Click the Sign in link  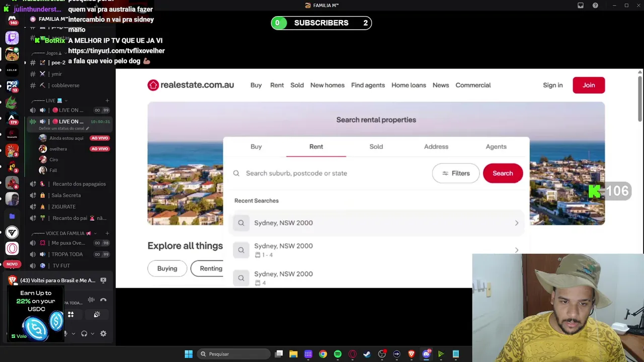pos(553,85)
